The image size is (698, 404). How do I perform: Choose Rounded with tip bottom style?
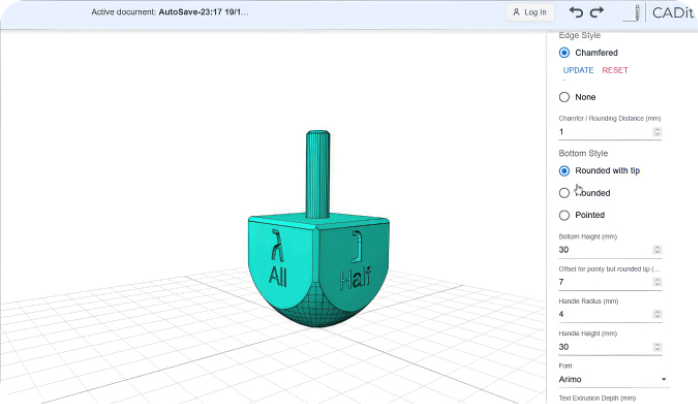tap(565, 171)
